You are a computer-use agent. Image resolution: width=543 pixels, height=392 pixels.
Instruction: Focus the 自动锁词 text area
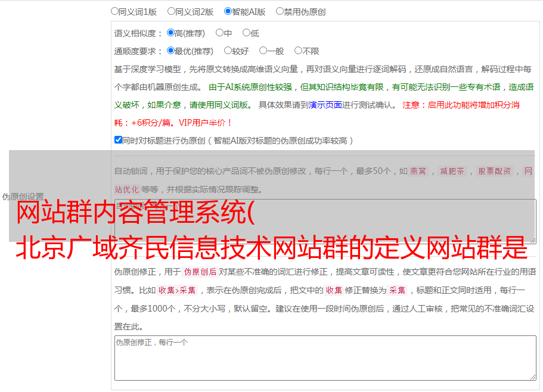tap(325, 222)
